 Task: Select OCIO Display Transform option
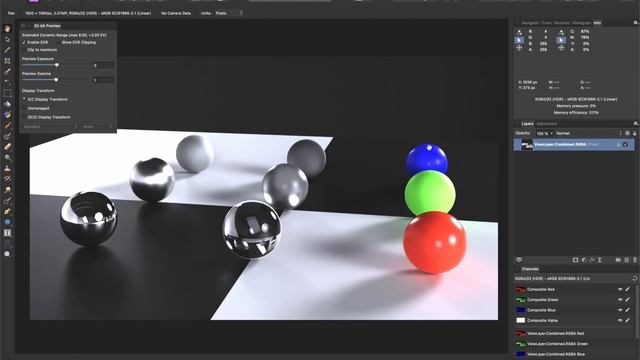coord(24,117)
